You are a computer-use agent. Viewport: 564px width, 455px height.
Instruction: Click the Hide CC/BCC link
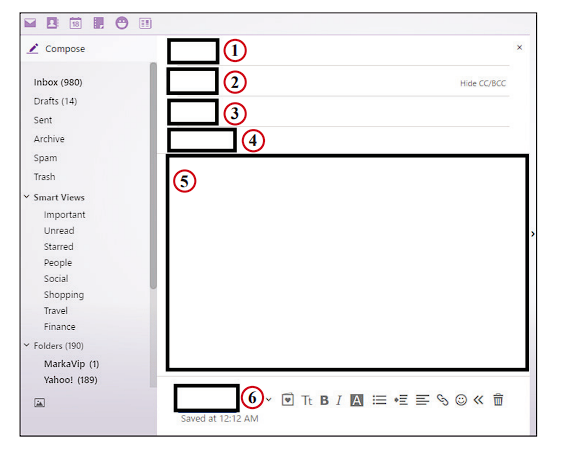[x=483, y=83]
